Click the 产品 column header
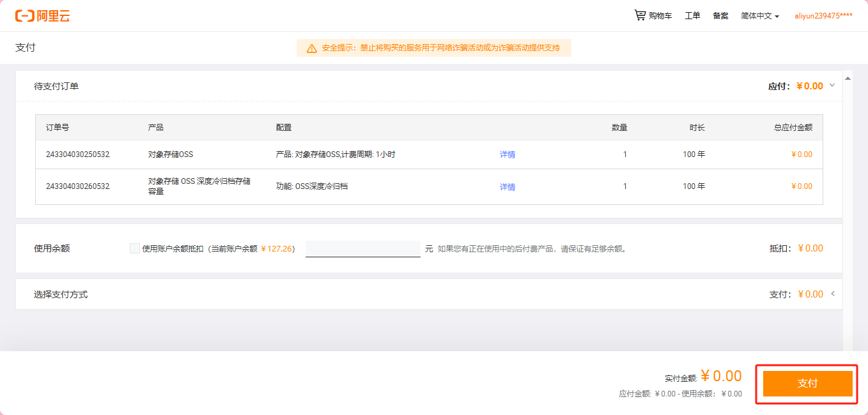Viewport: 868px width, 415px height. (x=156, y=127)
